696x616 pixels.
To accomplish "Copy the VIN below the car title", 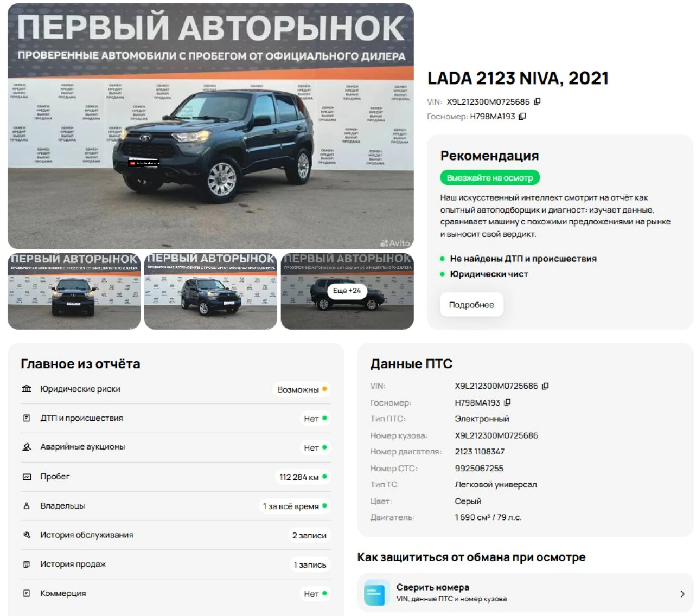I will coord(537,101).
